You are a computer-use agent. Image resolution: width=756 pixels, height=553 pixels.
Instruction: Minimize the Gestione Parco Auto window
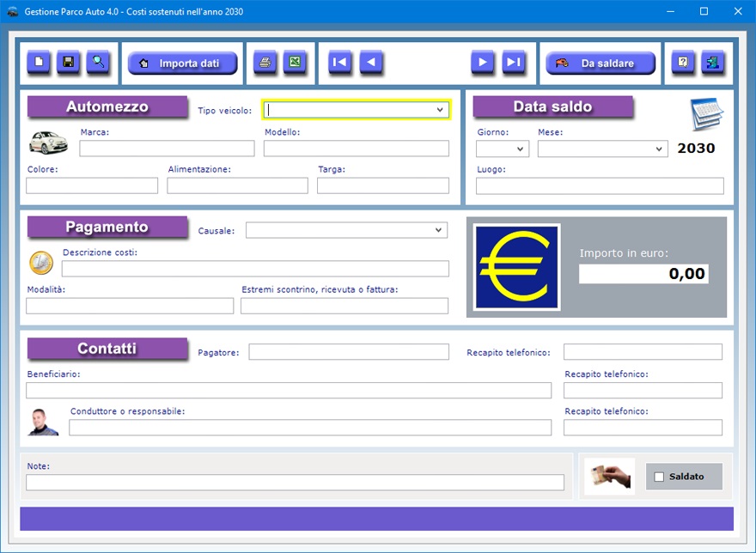click(670, 11)
